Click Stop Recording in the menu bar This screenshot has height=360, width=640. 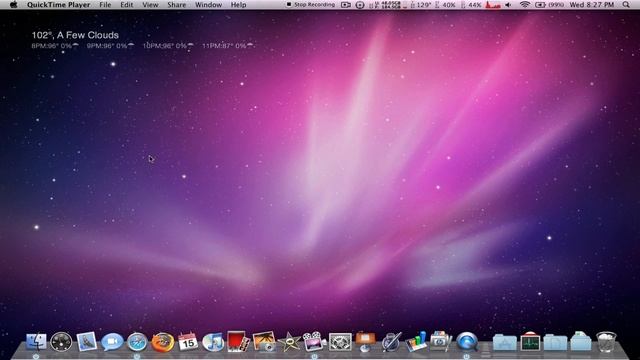pyautogui.click(x=311, y=5)
